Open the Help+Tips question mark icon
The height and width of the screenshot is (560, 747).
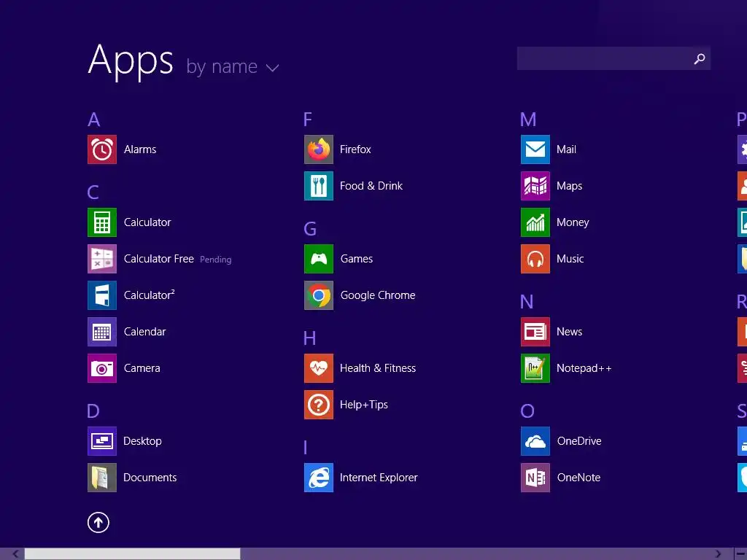[319, 405]
